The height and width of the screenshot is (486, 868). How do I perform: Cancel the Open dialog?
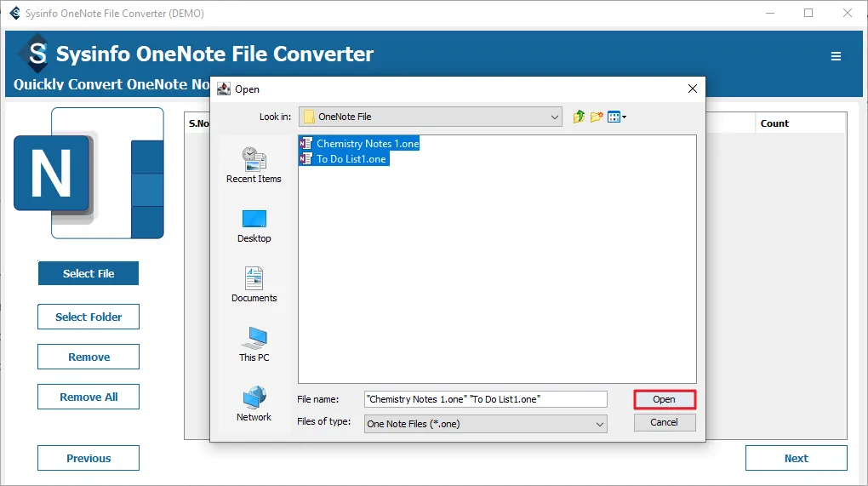665,422
